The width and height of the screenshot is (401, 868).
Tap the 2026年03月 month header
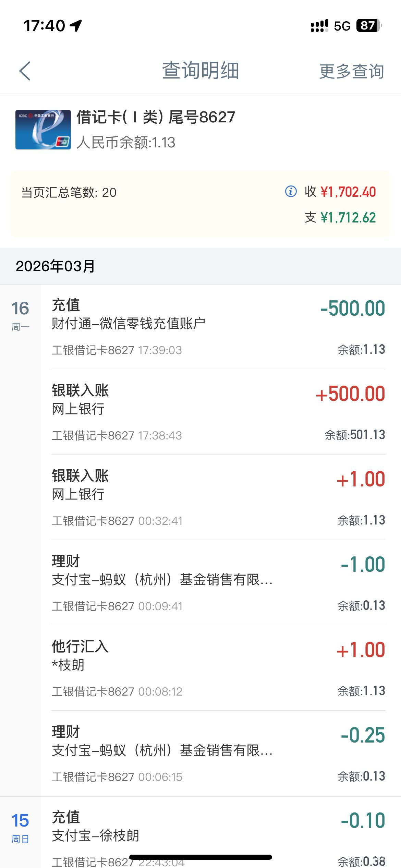[x=55, y=266]
